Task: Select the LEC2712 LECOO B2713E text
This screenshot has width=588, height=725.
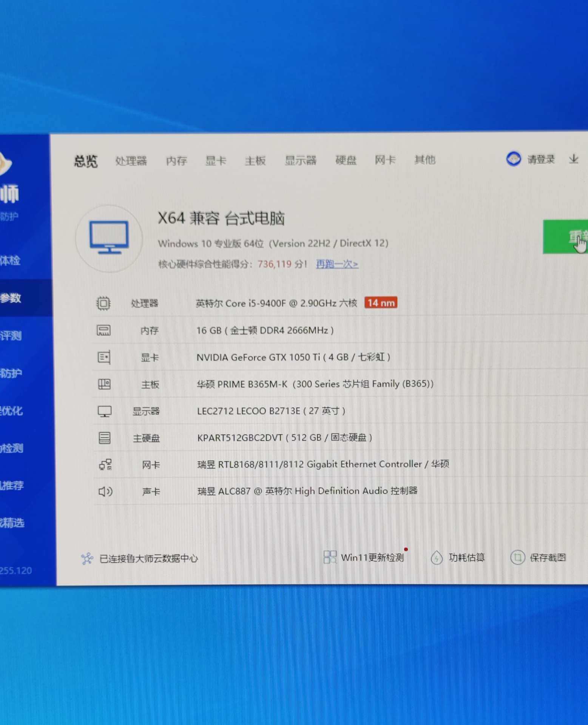Action: (271, 411)
